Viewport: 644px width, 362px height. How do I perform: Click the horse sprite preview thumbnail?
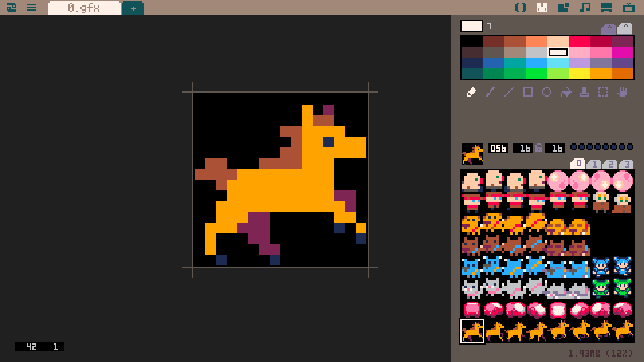(472, 154)
